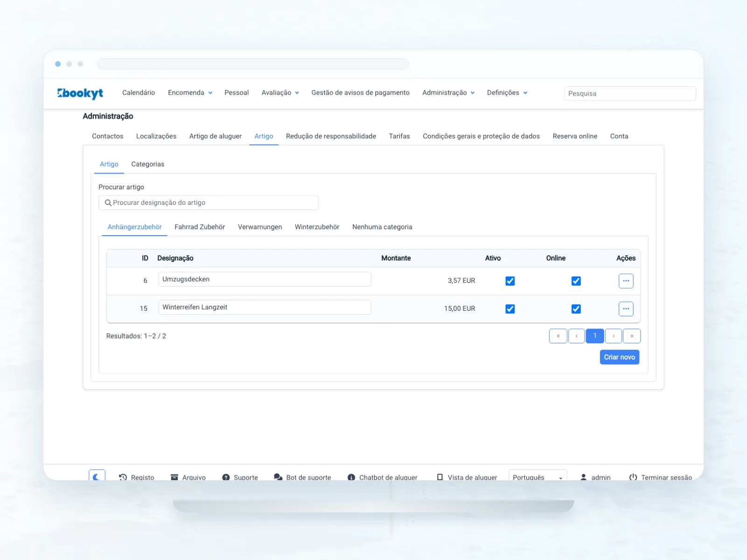Open the Português language selector
Image resolution: width=747 pixels, height=560 pixels.
pos(538,476)
